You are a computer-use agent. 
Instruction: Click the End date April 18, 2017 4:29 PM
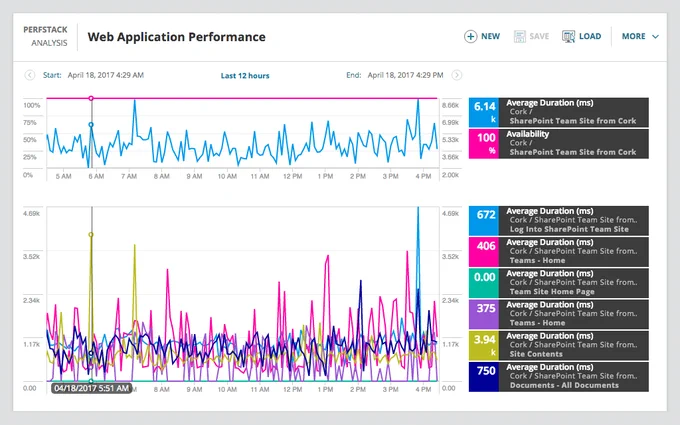[x=405, y=75]
